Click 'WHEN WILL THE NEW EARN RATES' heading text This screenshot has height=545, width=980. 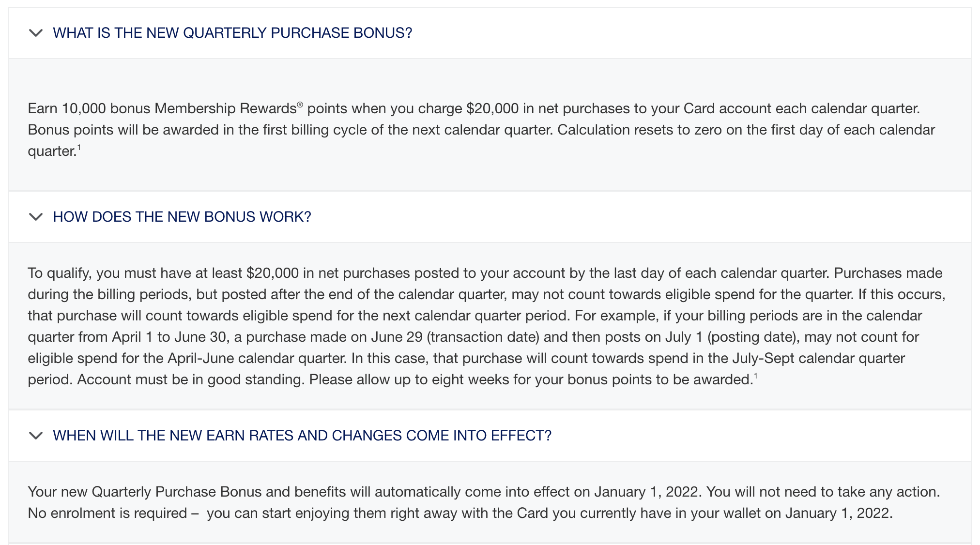point(302,436)
